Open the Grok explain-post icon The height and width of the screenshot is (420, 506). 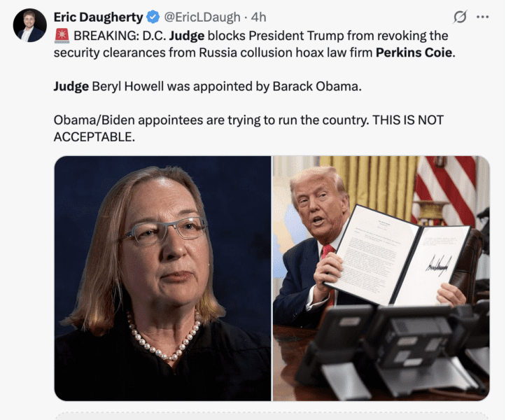(460, 17)
